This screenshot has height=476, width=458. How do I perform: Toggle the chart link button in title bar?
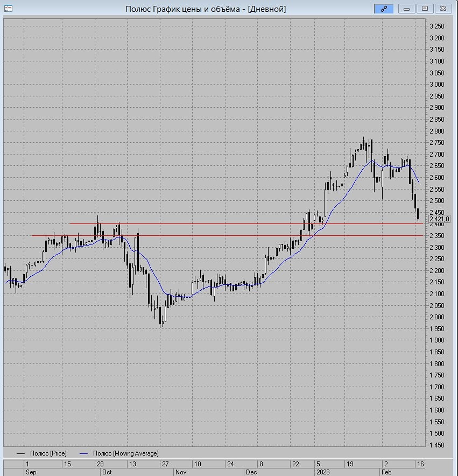click(x=384, y=9)
